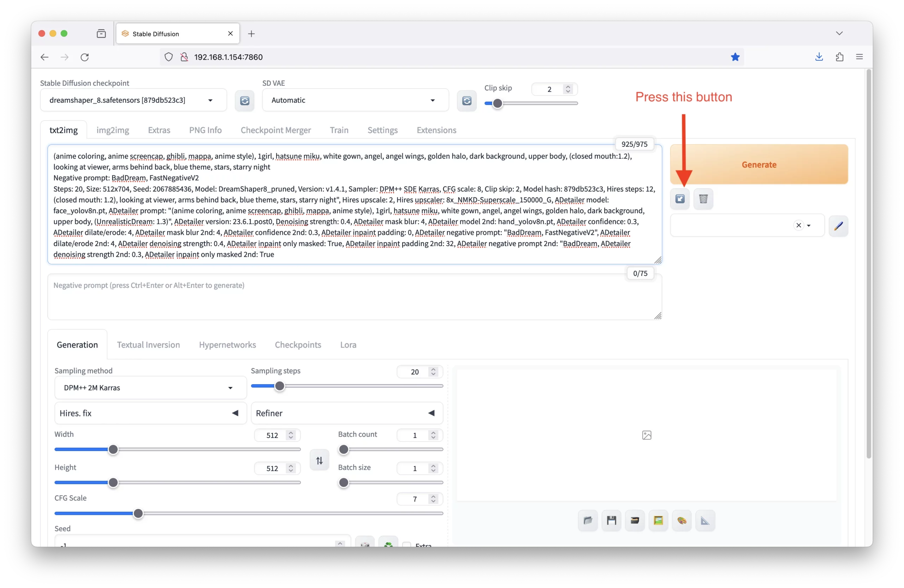Open the styles dropdown arrow
904x588 pixels.
[809, 226]
